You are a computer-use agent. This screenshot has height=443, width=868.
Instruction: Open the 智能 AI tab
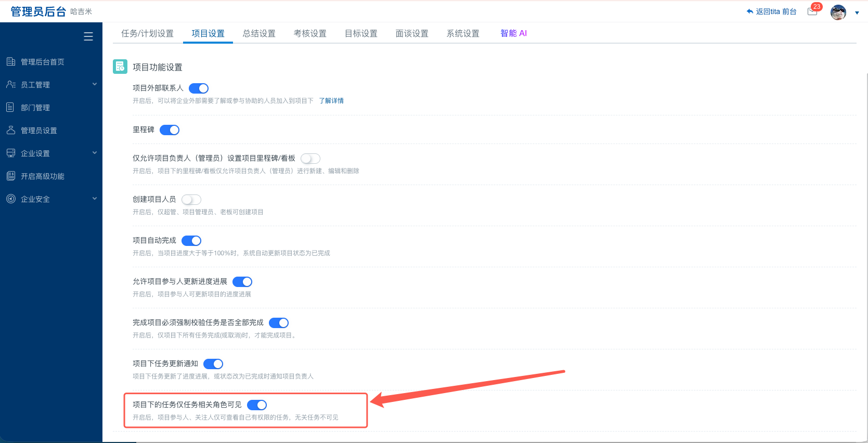pyautogui.click(x=513, y=33)
